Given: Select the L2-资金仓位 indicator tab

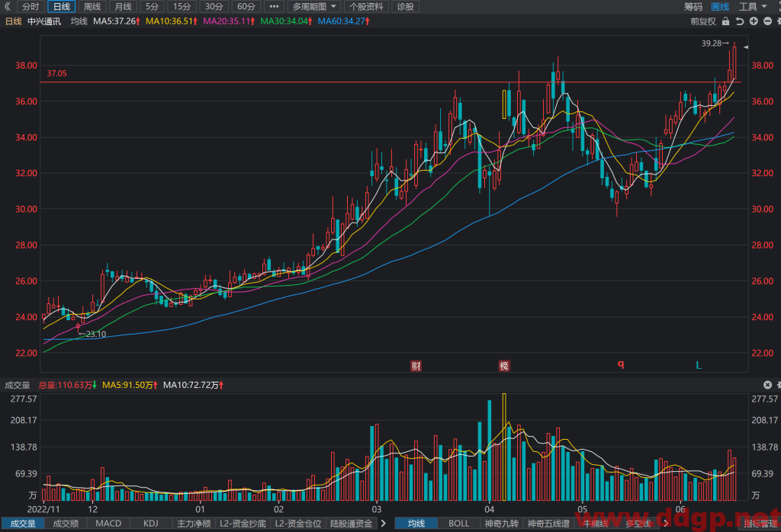Looking at the screenshot, I should (298, 524).
